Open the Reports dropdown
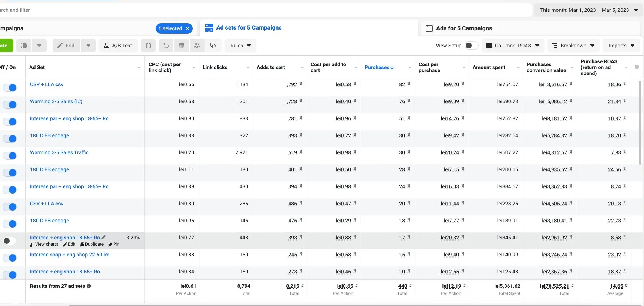This screenshot has height=306, width=644. pyautogui.click(x=621, y=46)
